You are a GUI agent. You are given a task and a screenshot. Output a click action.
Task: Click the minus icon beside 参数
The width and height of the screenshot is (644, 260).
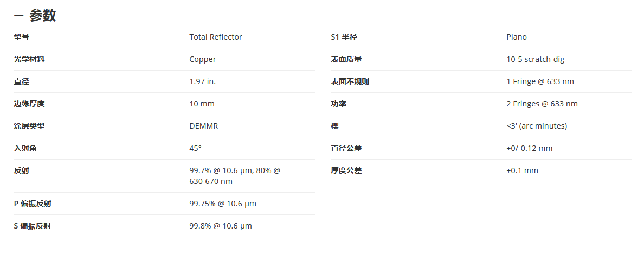[x=18, y=16]
